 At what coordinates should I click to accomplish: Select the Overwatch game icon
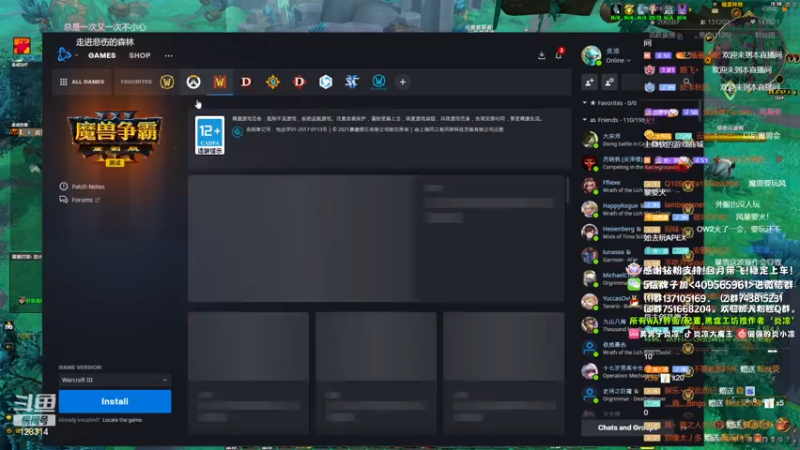pos(193,82)
